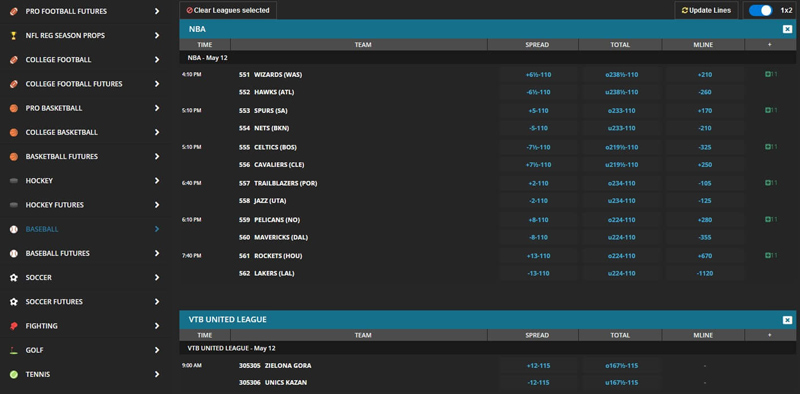The height and width of the screenshot is (394, 800).
Task: Expand NFL Reg Season Props chevron
Action: (157, 36)
